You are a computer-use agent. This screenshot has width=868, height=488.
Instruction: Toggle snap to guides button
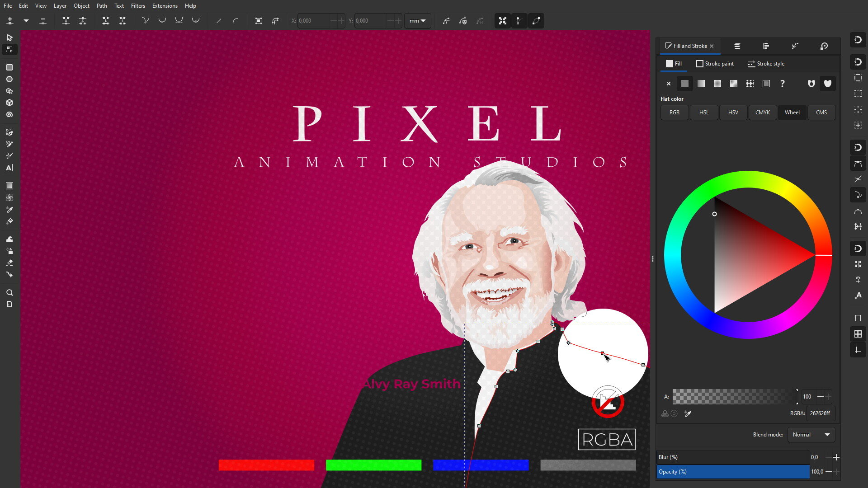tap(858, 350)
